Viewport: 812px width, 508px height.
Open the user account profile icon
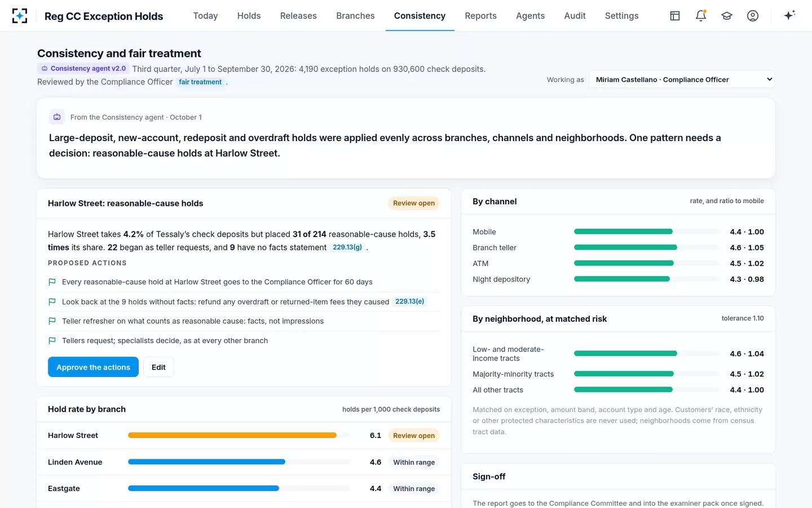click(x=753, y=16)
